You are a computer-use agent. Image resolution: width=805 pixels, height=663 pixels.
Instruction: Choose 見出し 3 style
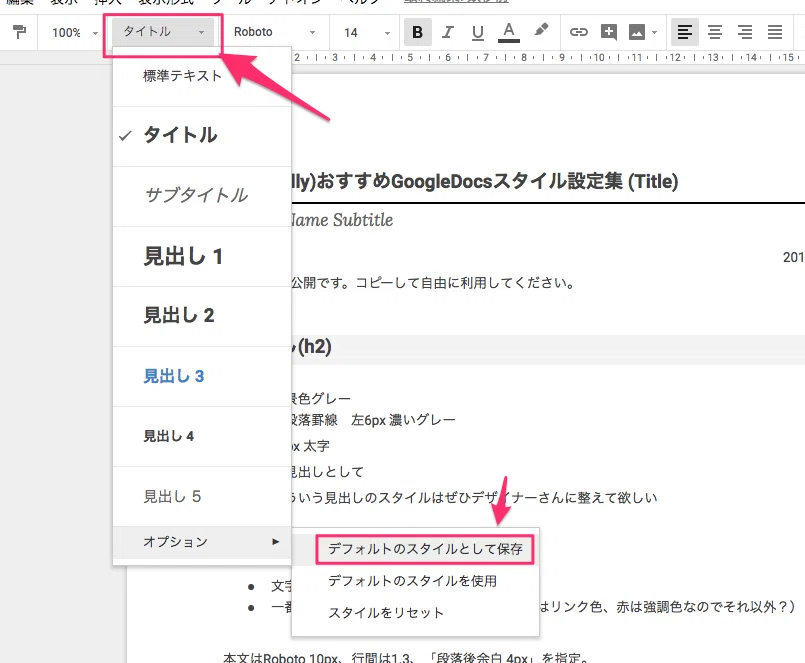pyautogui.click(x=202, y=376)
